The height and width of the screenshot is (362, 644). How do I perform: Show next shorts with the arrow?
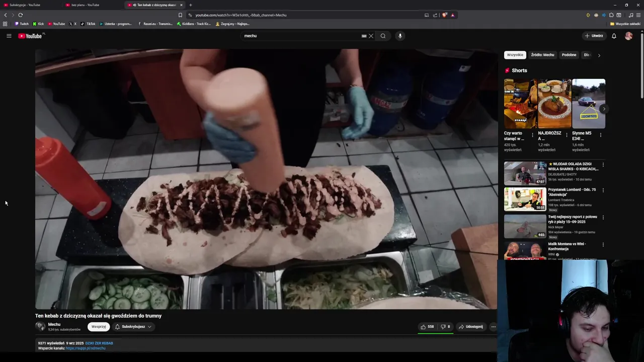604,109
